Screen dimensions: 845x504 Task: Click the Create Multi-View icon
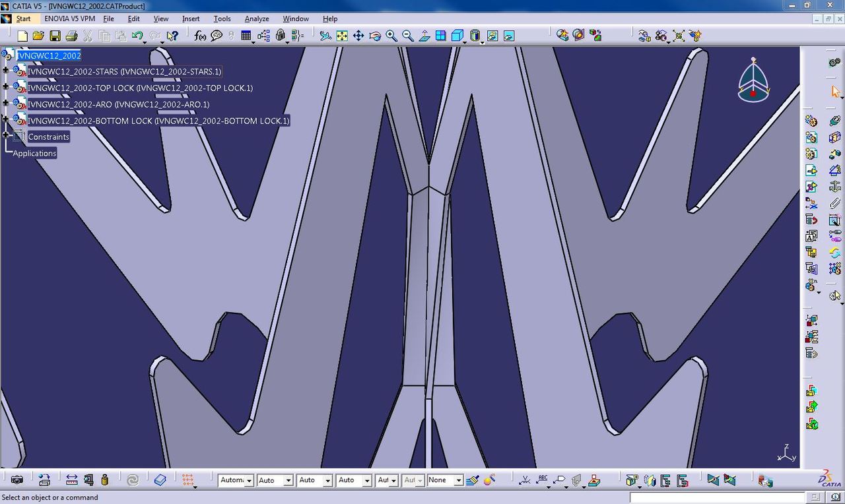click(441, 36)
